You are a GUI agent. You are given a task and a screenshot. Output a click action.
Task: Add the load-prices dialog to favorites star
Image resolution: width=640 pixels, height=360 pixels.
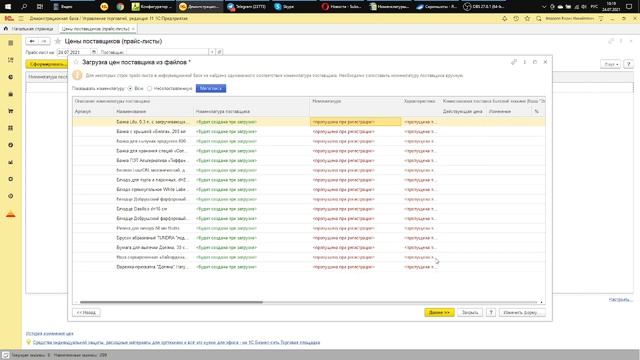tap(76, 62)
